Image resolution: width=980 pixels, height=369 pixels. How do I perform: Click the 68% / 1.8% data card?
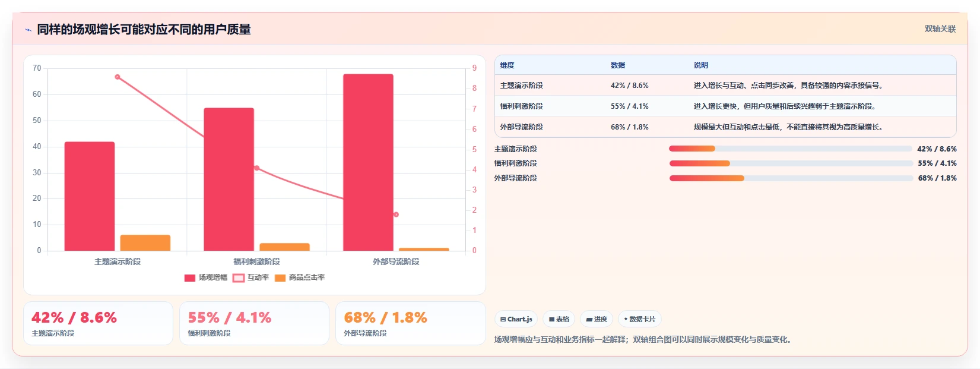click(411, 323)
